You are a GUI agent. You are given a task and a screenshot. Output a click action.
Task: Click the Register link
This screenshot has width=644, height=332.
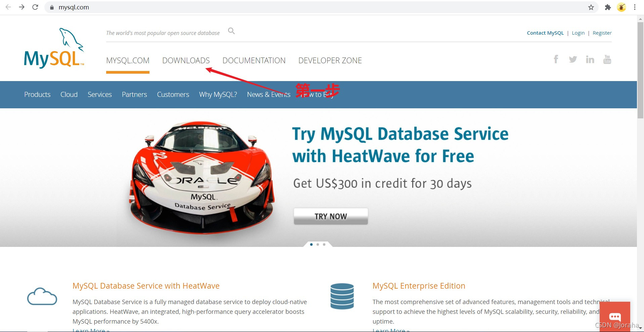(x=602, y=33)
